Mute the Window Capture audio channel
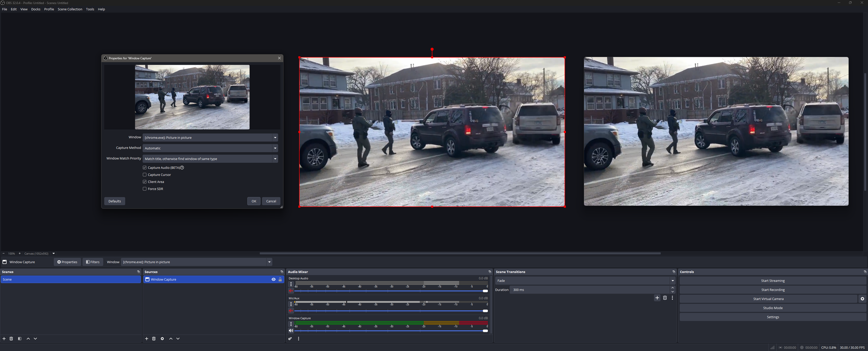 click(x=291, y=331)
